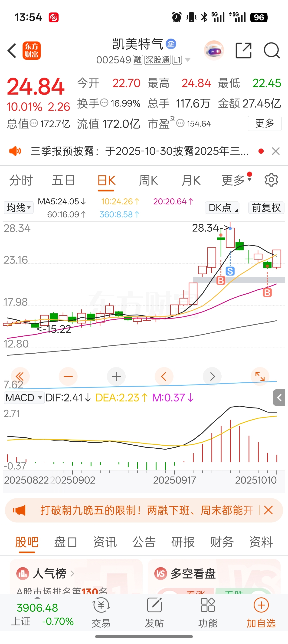Tap the orange speaker announcement icon
Viewport: 288px width, 644px height.
15,151
